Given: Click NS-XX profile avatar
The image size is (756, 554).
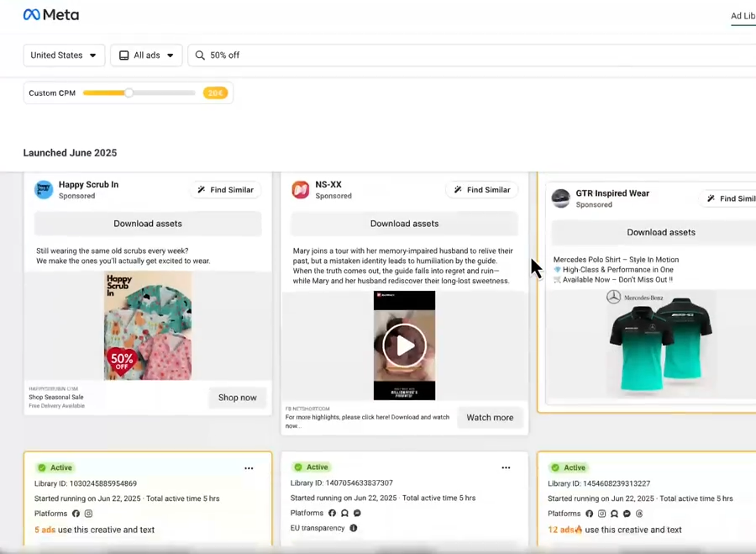Looking at the screenshot, I should [301, 190].
